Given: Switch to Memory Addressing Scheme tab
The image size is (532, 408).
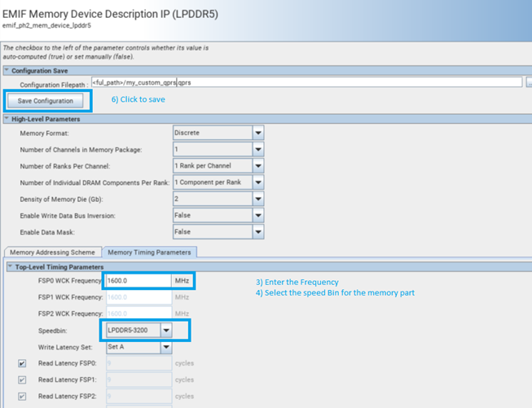Looking at the screenshot, I should click(53, 252).
